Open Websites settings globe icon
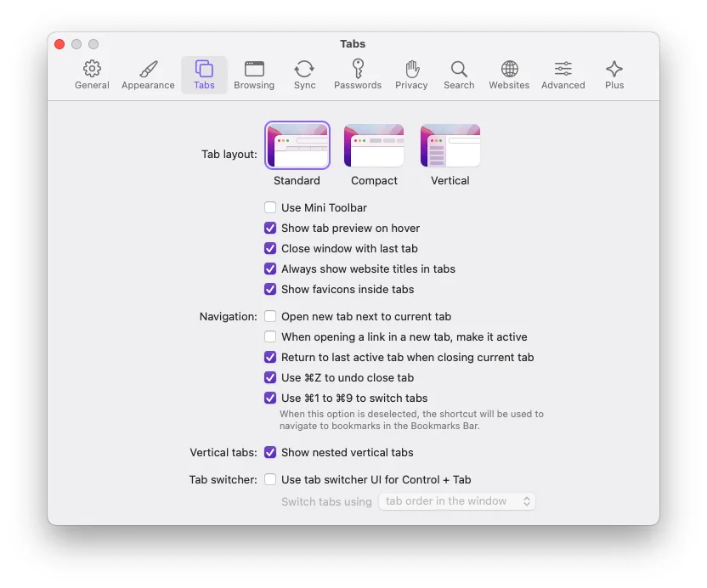 tap(509, 70)
